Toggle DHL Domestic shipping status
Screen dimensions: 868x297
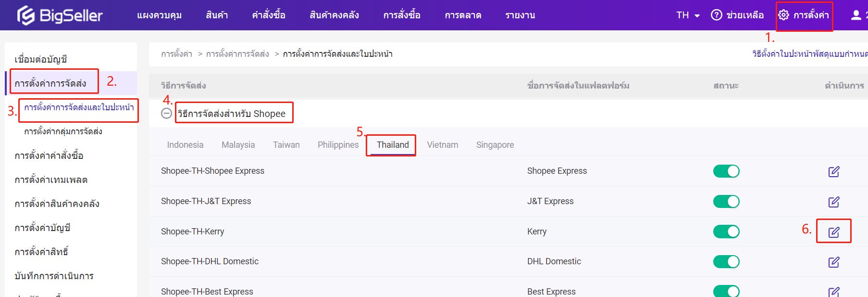click(x=726, y=262)
